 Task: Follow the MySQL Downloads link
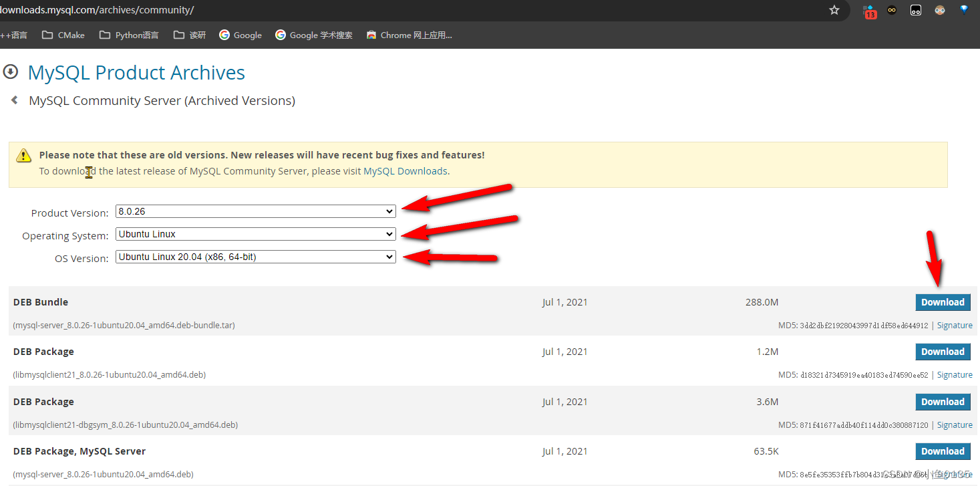pos(405,171)
